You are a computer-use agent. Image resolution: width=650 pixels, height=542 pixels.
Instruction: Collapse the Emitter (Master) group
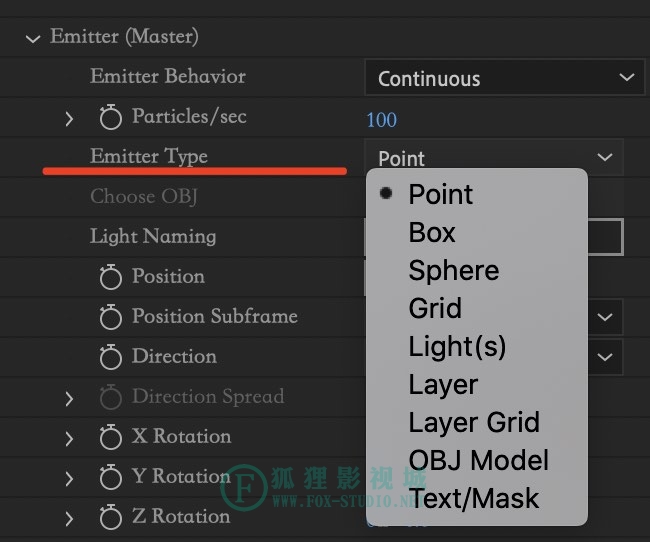(33, 39)
